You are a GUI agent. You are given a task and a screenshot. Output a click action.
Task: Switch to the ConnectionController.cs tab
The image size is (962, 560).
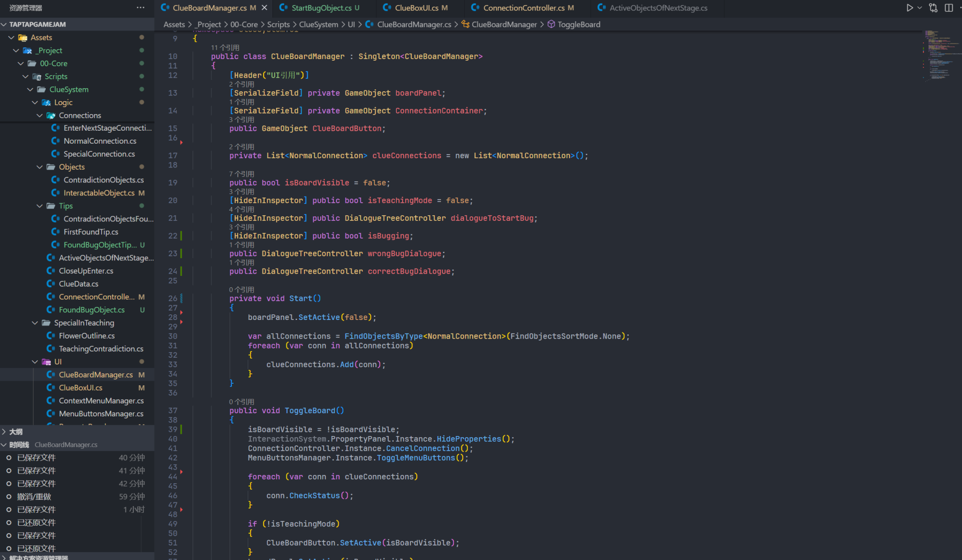point(524,8)
